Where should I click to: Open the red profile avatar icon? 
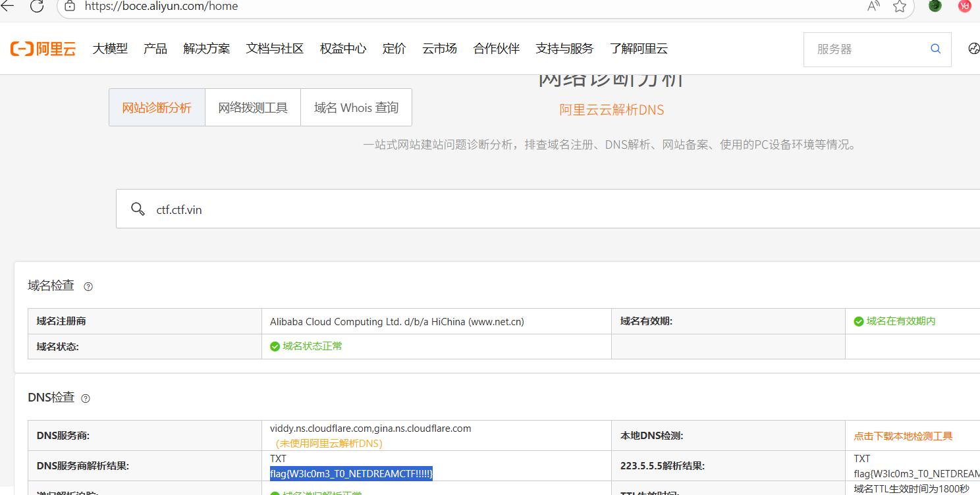click(x=965, y=6)
